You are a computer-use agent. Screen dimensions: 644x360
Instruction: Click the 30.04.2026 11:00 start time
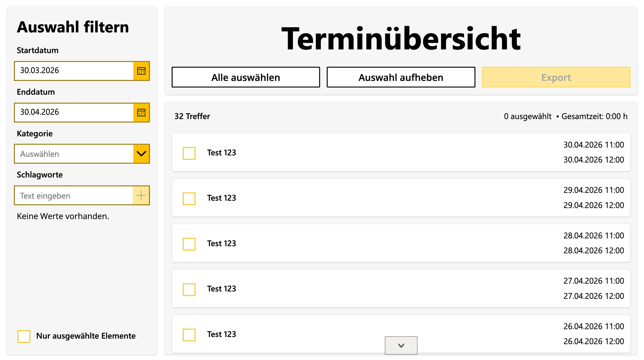tap(594, 145)
